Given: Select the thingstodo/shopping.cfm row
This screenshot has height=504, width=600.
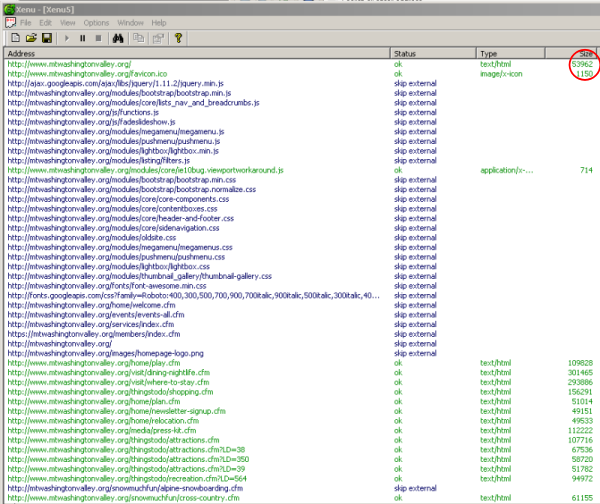Looking at the screenshot, I should point(300,392).
